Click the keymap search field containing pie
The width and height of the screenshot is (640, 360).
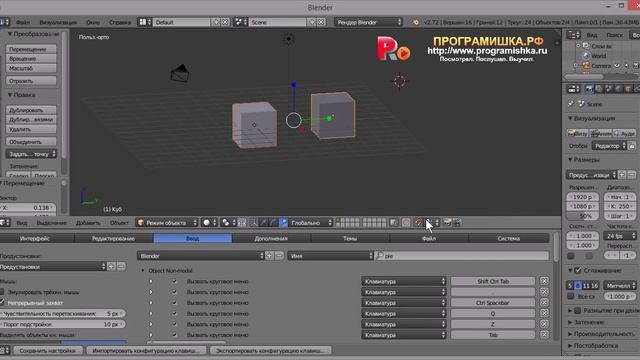coord(462,256)
